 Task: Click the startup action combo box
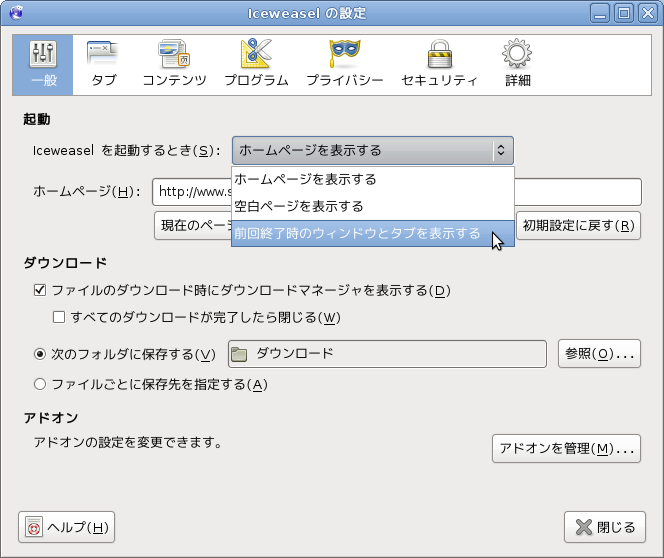click(373, 150)
